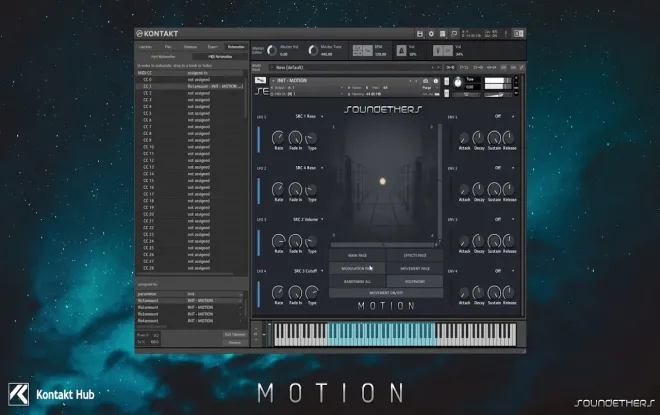
Task: Open the Multi Rack New (default) dropdown
Action: (355, 67)
